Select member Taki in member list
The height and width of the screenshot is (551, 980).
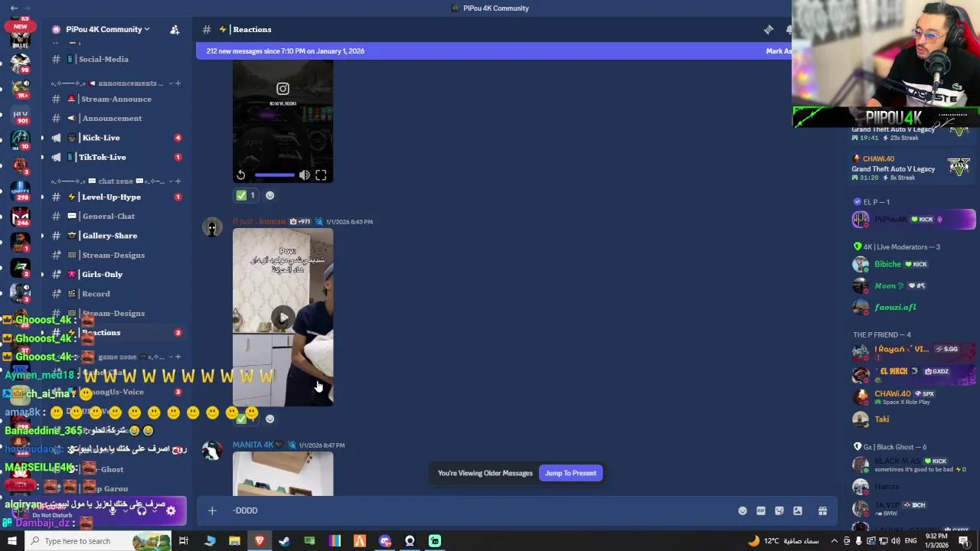click(913, 419)
